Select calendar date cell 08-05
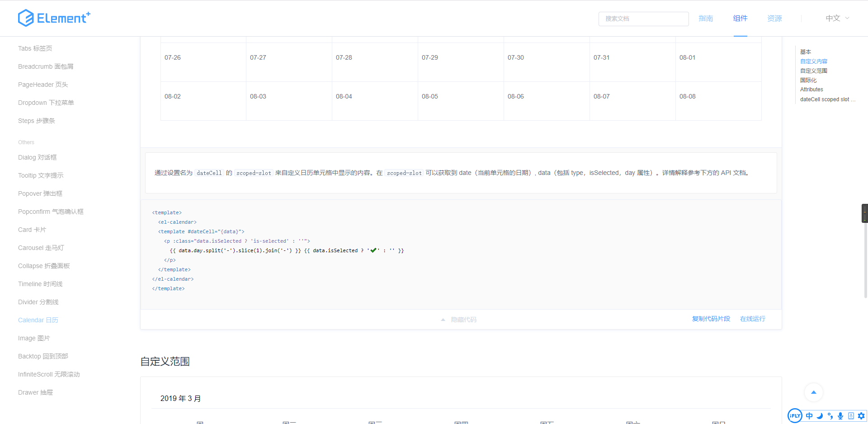The width and height of the screenshot is (868, 424). click(x=461, y=101)
